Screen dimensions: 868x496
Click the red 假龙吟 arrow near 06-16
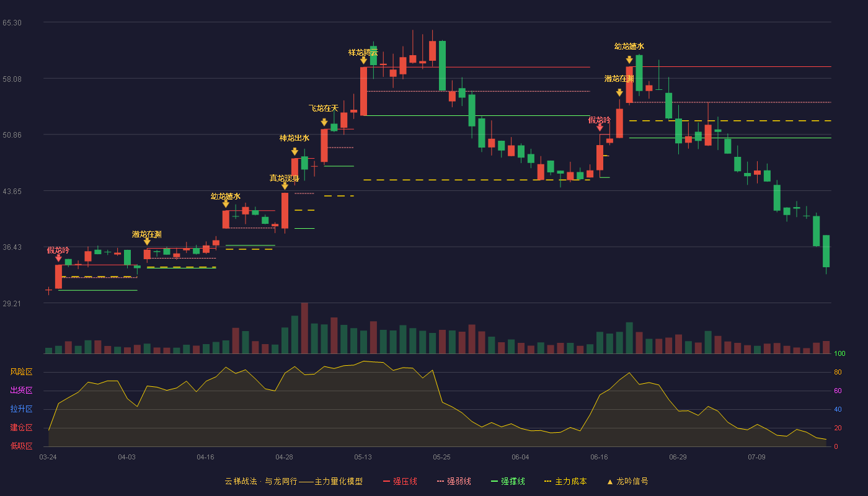pyautogui.click(x=600, y=127)
